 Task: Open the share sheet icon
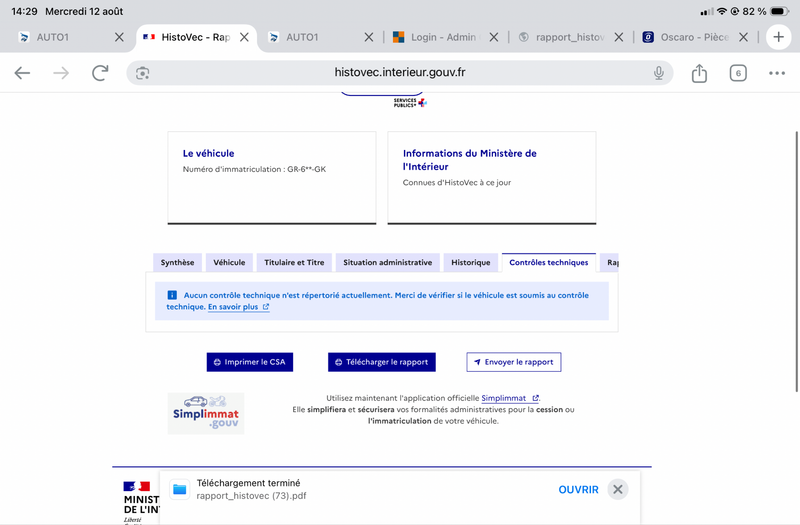(x=699, y=73)
